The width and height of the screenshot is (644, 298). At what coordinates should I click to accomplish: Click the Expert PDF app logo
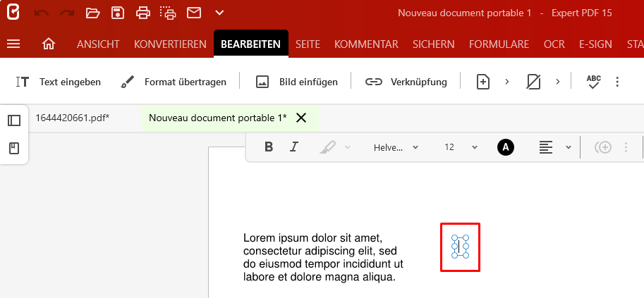[x=13, y=13]
